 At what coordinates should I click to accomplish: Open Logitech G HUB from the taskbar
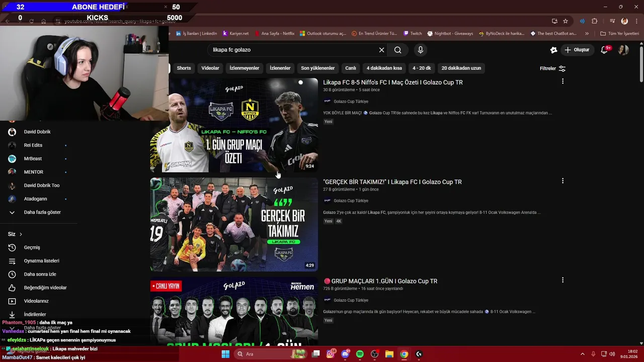pyautogui.click(x=419, y=354)
